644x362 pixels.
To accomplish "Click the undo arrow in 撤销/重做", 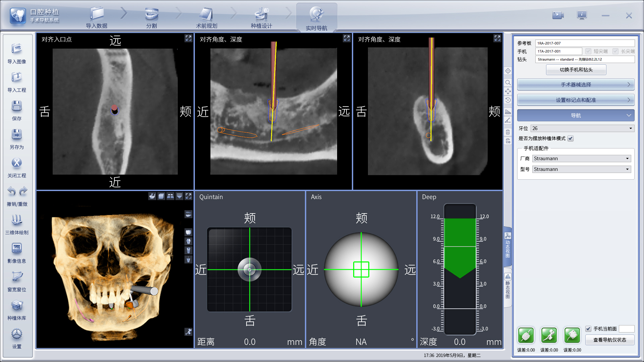I will click(12, 191).
